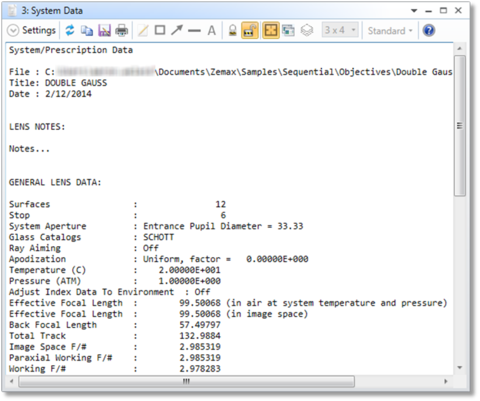Click the "Notes..." text
This screenshot has height=401, width=480.
point(29,149)
